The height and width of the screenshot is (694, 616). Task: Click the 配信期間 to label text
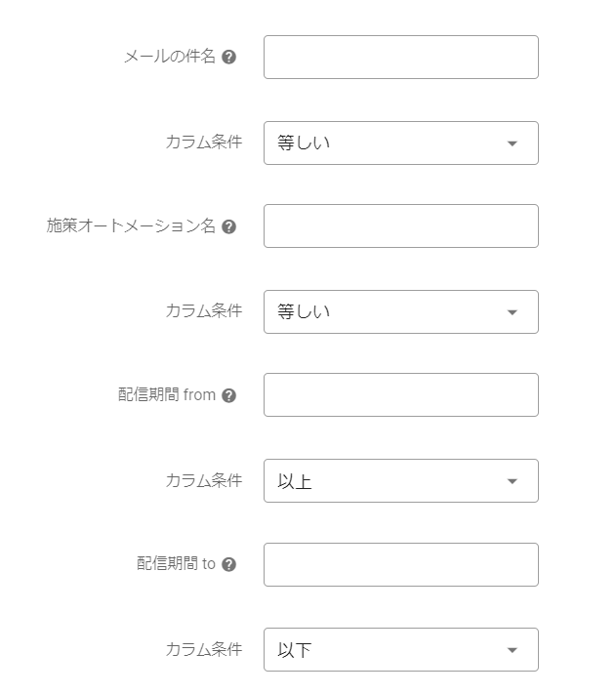(176, 564)
